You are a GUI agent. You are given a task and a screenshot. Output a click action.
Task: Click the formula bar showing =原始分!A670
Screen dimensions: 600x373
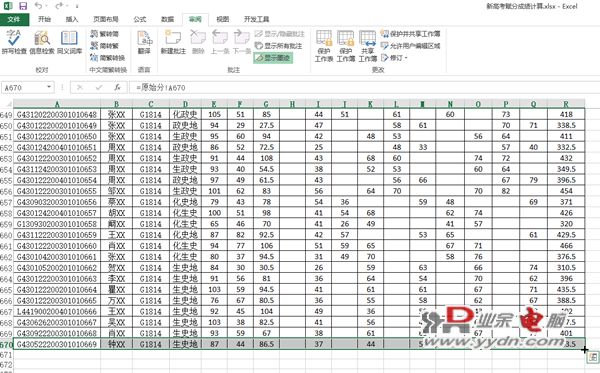(x=364, y=88)
